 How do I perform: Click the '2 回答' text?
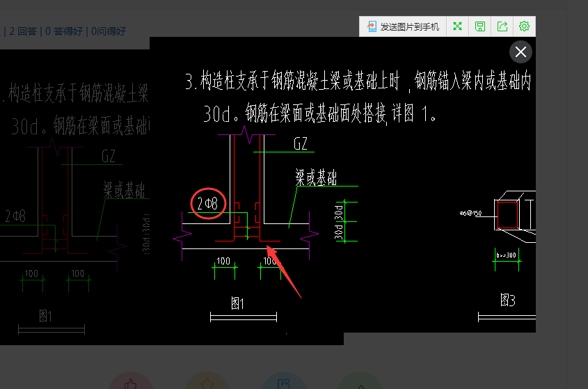[23, 31]
